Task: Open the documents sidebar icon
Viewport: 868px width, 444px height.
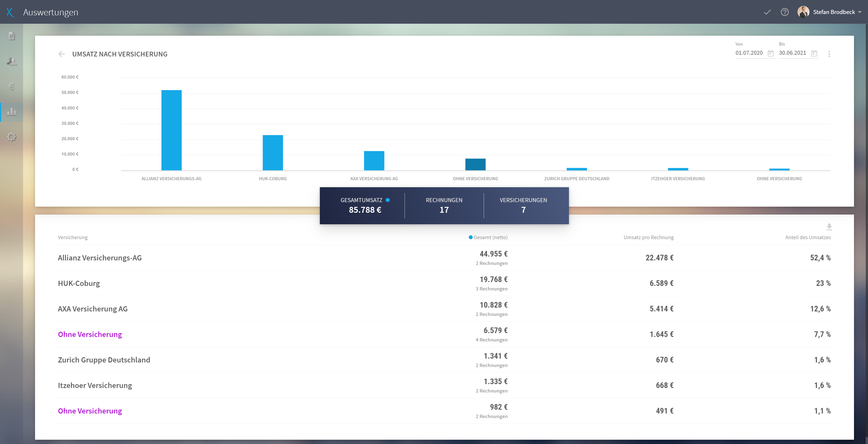Action: [12, 36]
